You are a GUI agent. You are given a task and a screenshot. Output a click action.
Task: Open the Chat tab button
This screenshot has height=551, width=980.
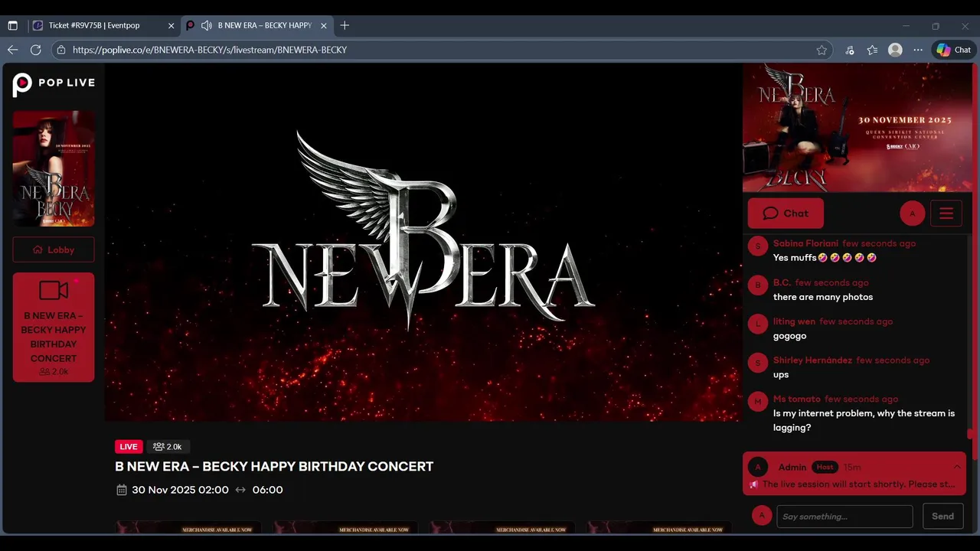coord(786,214)
